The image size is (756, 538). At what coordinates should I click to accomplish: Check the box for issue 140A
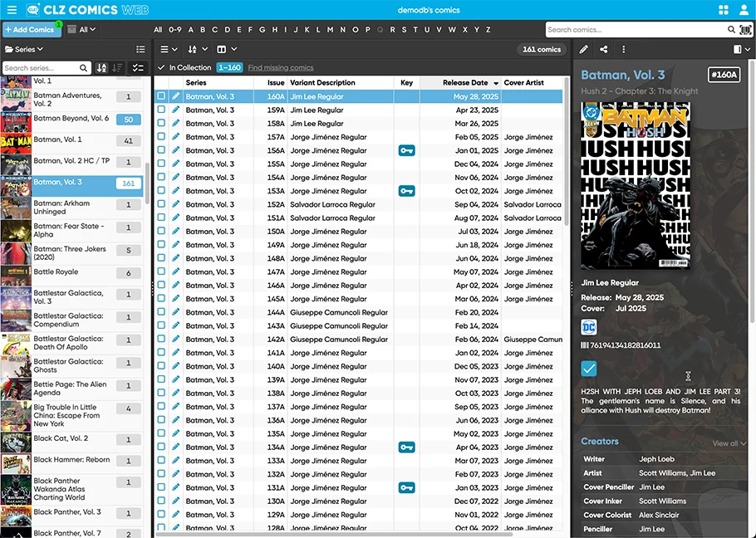(x=161, y=365)
